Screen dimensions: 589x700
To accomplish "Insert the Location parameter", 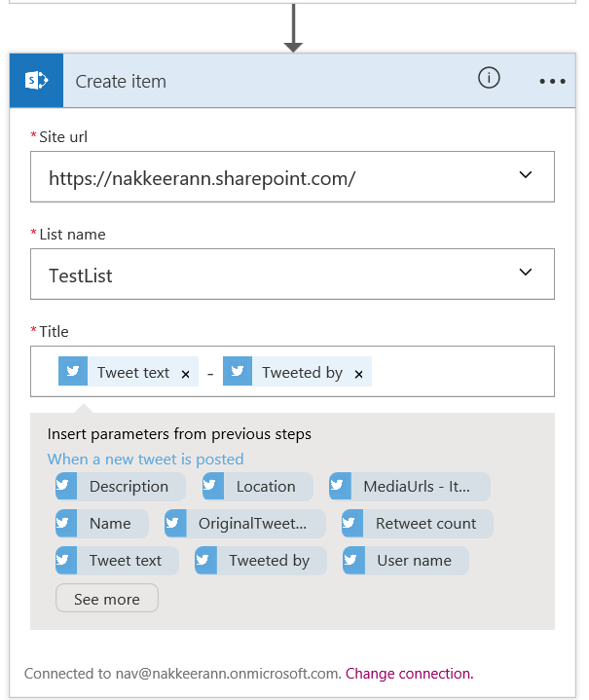I will 257,487.
